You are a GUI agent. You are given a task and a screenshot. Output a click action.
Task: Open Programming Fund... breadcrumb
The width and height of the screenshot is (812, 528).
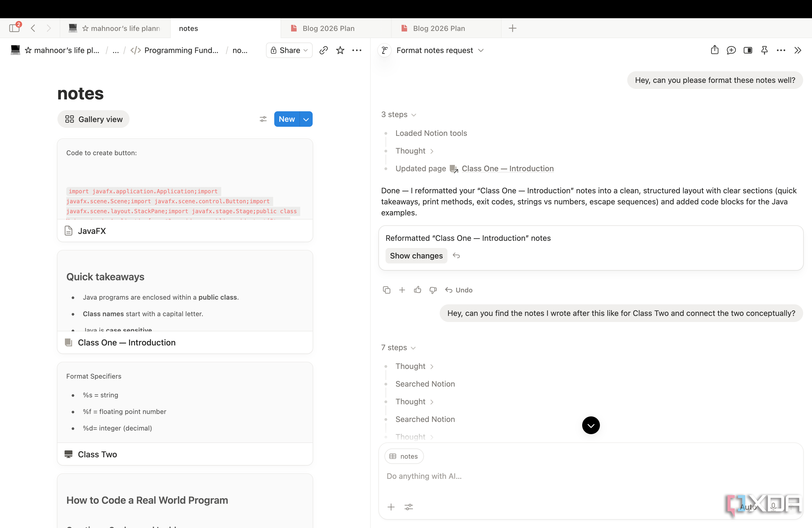coord(175,50)
